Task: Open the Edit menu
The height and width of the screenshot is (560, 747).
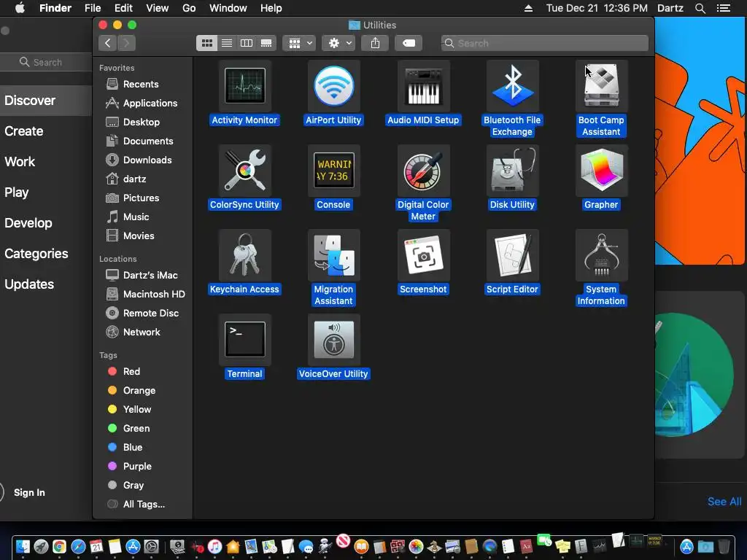Action: pos(123,8)
